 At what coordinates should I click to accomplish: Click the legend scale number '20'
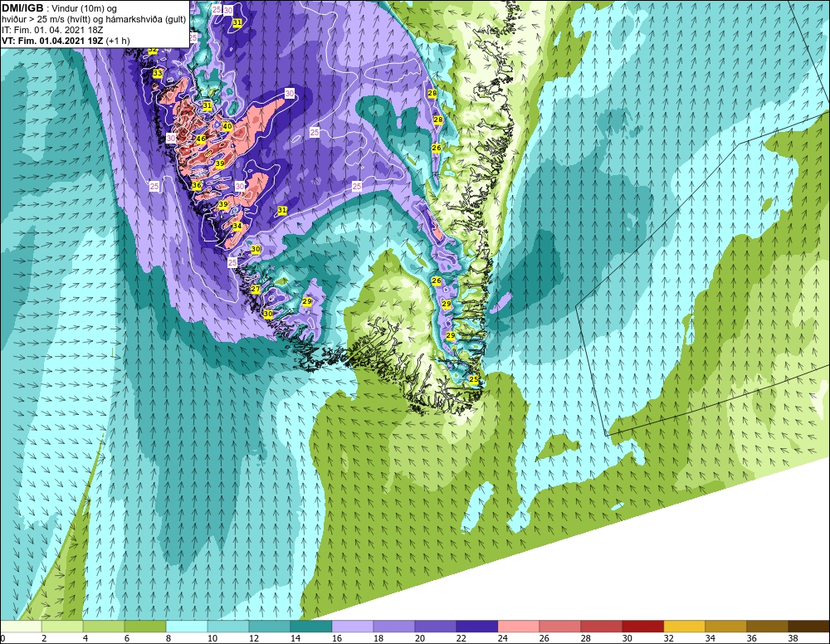[420, 639]
